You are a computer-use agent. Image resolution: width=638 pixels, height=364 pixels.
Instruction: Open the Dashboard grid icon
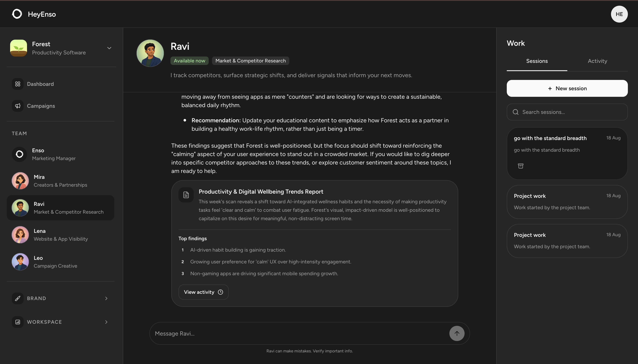pyautogui.click(x=18, y=84)
